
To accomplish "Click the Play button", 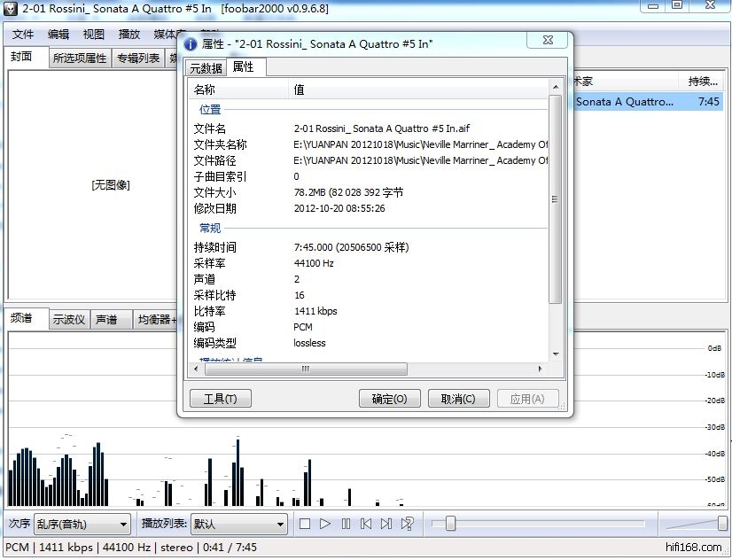I will [x=325, y=524].
